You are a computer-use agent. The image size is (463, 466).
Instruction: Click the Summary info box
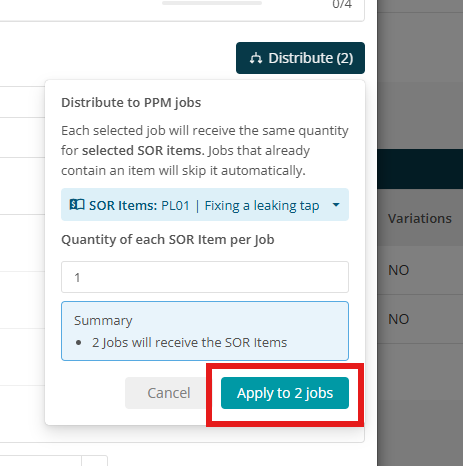click(205, 331)
